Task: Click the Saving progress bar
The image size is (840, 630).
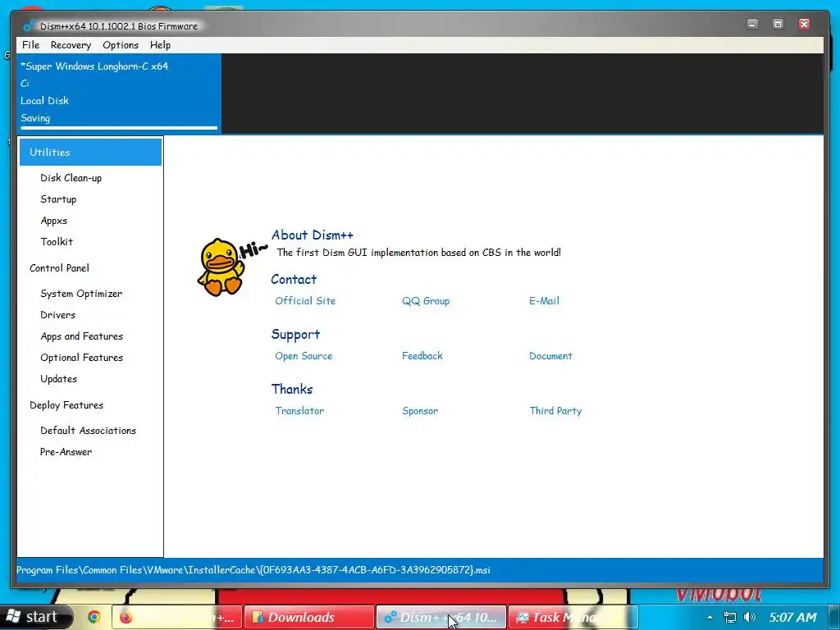Action: (x=119, y=127)
